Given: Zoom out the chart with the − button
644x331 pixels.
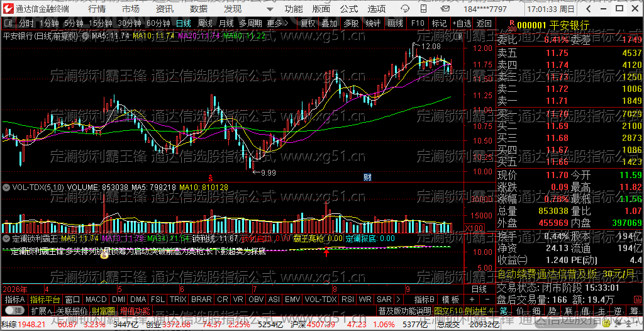Looking at the screenshot, I should click(487, 299).
